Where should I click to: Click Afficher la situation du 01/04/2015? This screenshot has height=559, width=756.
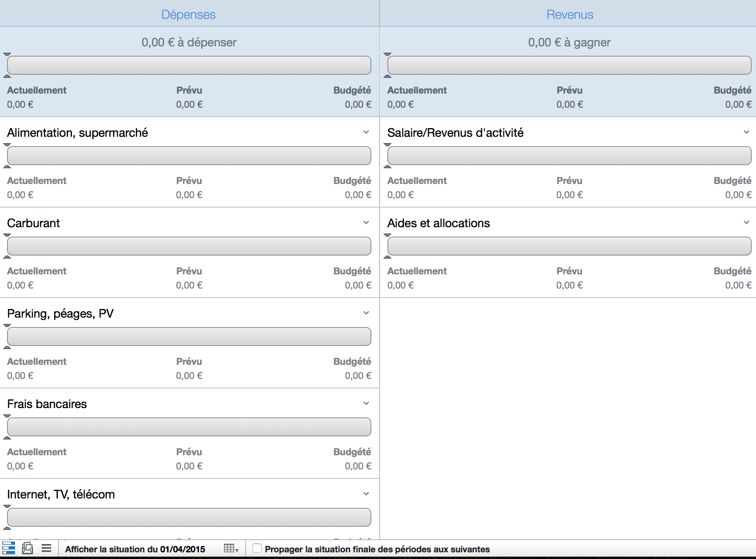tap(135, 549)
